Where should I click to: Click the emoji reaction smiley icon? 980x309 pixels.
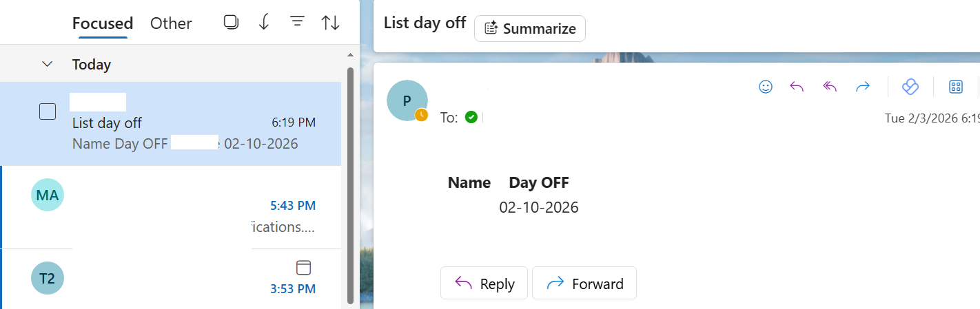765,87
